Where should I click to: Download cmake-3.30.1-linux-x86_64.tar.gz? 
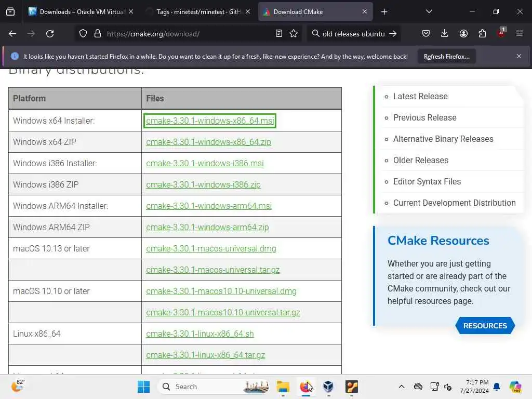[x=205, y=355]
